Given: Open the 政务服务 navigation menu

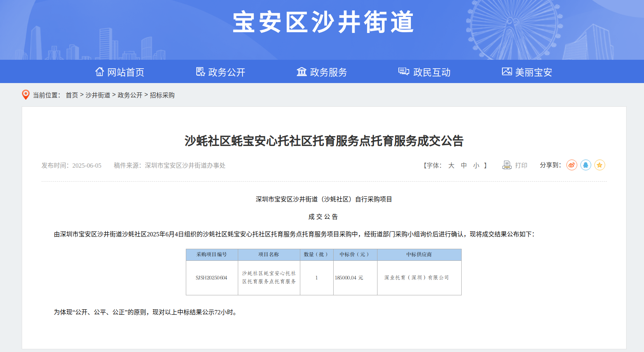Looking at the screenshot, I should 328,72.
